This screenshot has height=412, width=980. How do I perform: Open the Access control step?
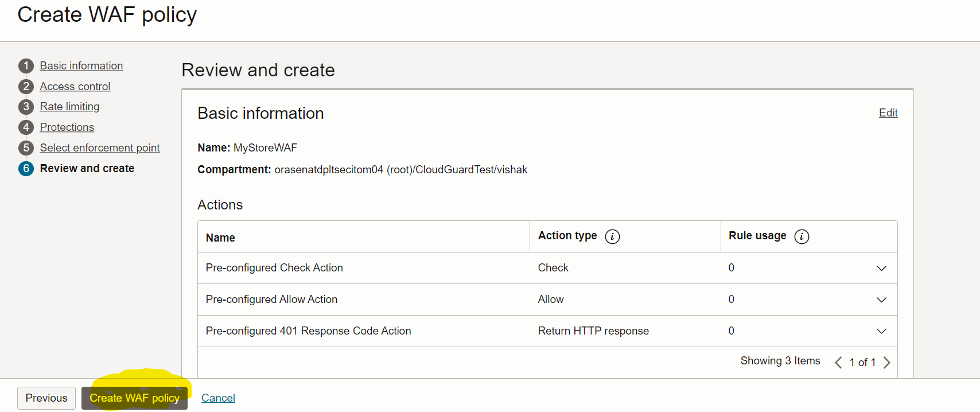coord(75,87)
